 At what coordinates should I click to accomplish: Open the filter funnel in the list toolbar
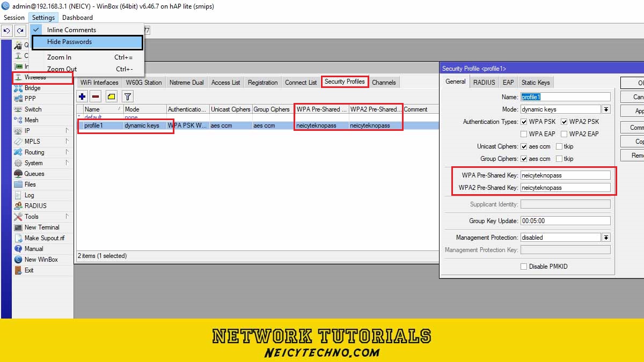[127, 97]
